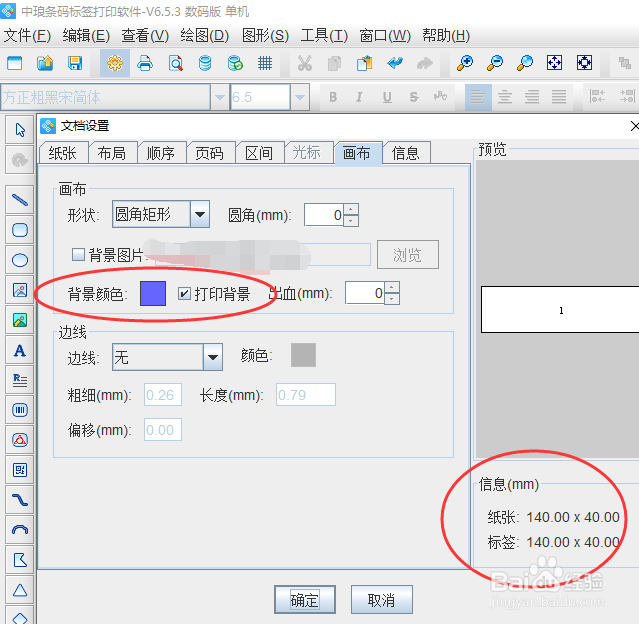Open the font name dropdown arrow
Image resolution: width=639 pixels, height=624 pixels.
coord(220,97)
